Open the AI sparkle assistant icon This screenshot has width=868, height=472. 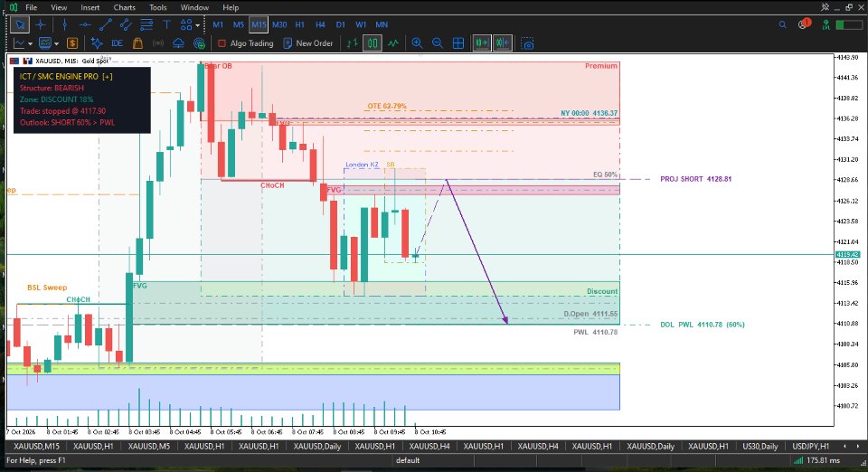[x=97, y=43]
